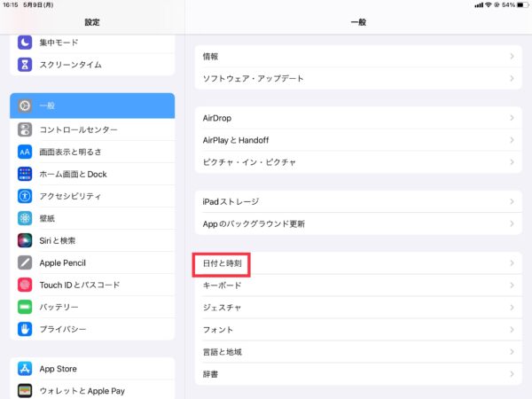
Task: Open フォント settings
Action: 358,330
